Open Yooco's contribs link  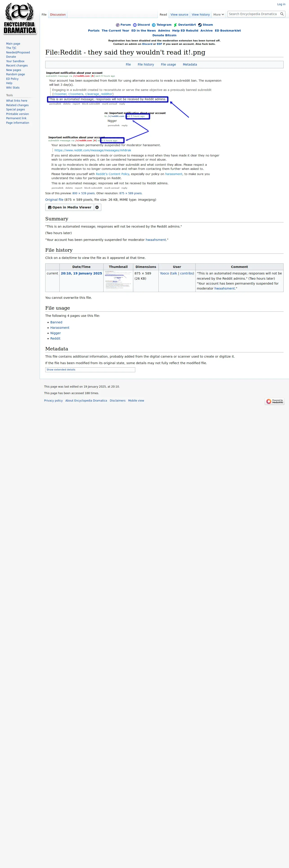[186, 274]
